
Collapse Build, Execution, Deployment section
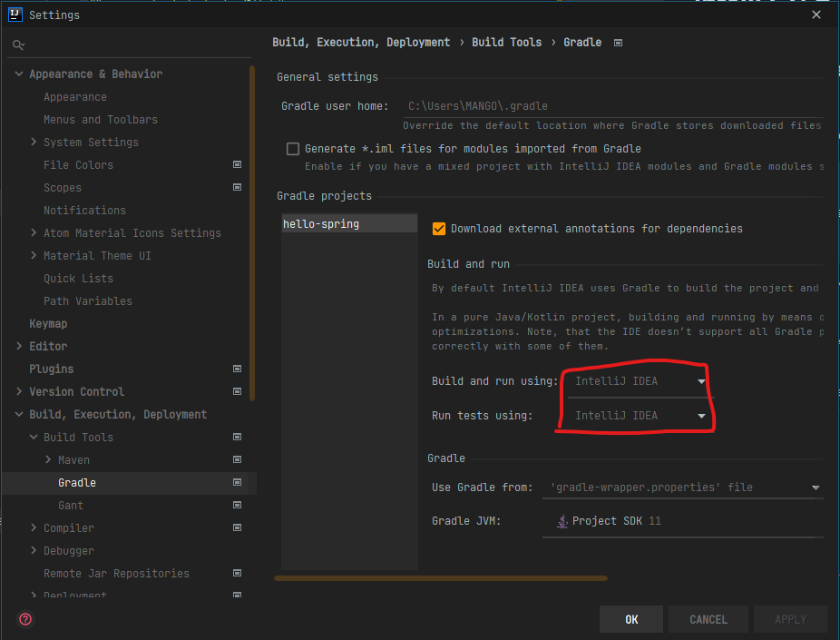pyautogui.click(x=19, y=414)
